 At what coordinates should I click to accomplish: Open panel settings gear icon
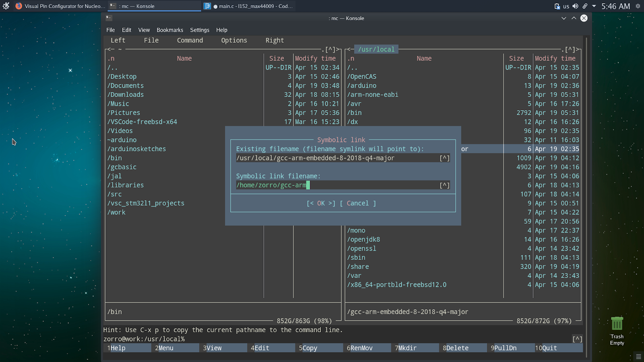coord(638,6)
